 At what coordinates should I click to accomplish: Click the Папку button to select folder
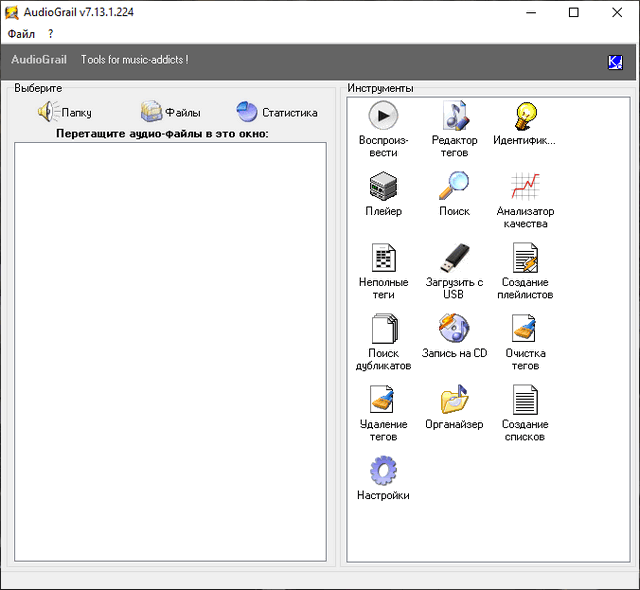[65, 112]
